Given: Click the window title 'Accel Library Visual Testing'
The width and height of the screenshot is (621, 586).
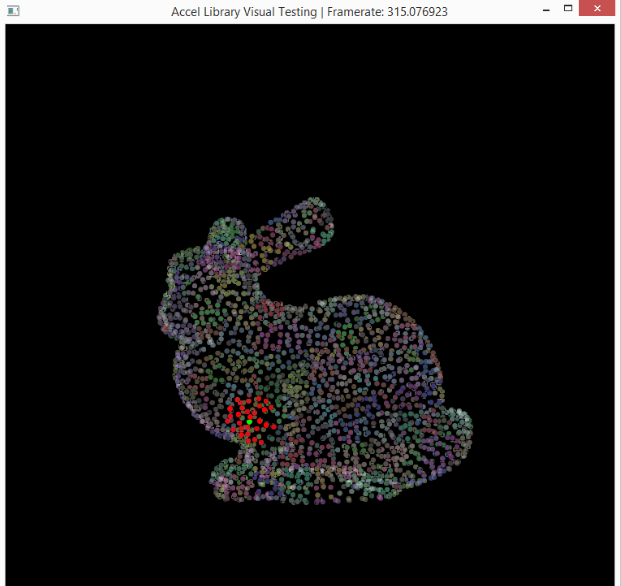Looking at the screenshot, I should [x=244, y=12].
